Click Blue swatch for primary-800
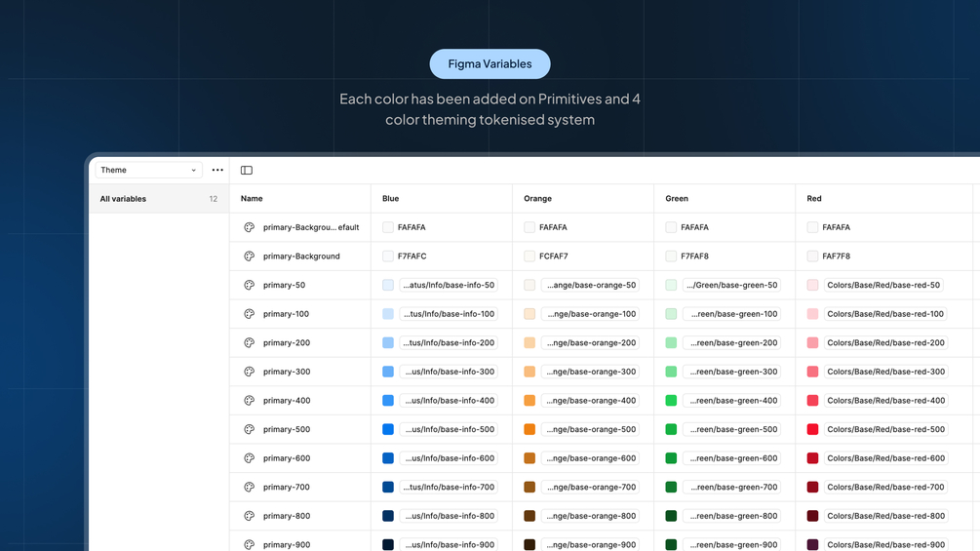The height and width of the screenshot is (551, 980). (388, 516)
